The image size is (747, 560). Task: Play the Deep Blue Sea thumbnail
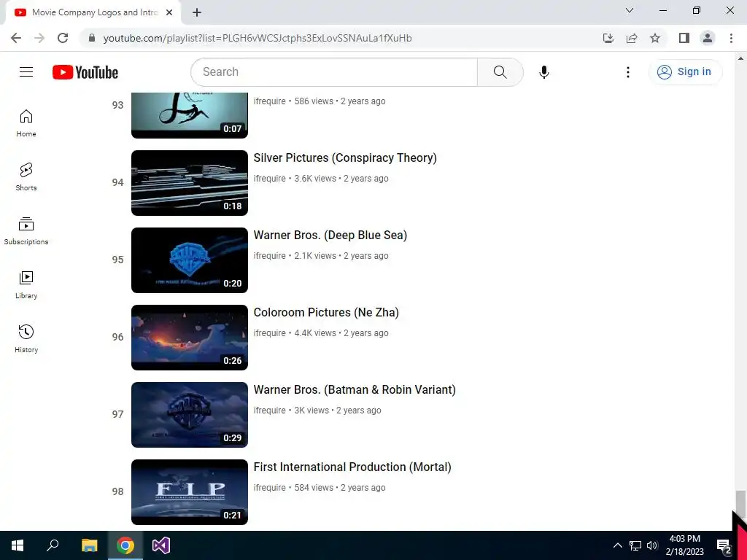click(190, 260)
